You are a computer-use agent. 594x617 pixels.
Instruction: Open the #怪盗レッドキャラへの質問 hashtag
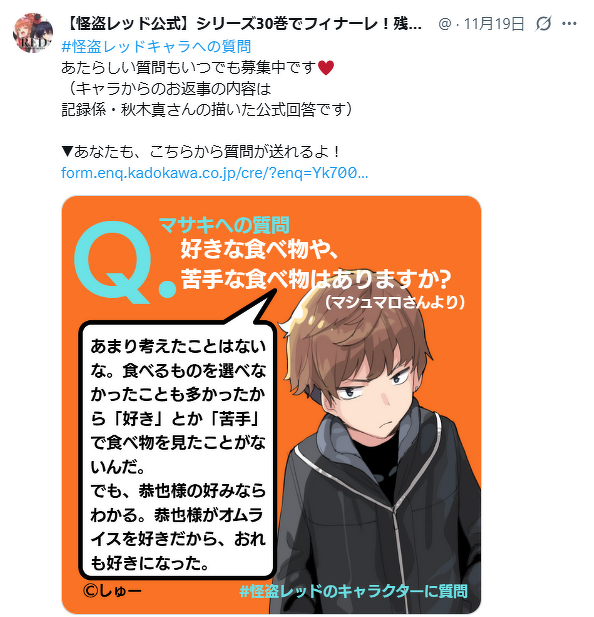[156, 46]
